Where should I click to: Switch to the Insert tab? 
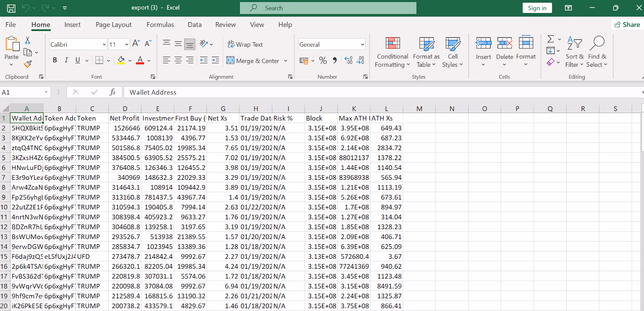tap(72, 25)
